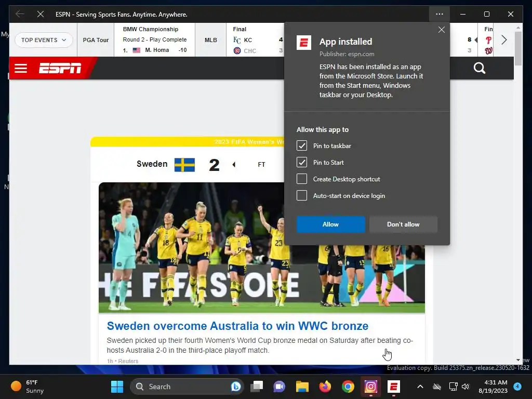Click the Windows taskbar Search box
The image size is (532, 399).
click(x=187, y=387)
